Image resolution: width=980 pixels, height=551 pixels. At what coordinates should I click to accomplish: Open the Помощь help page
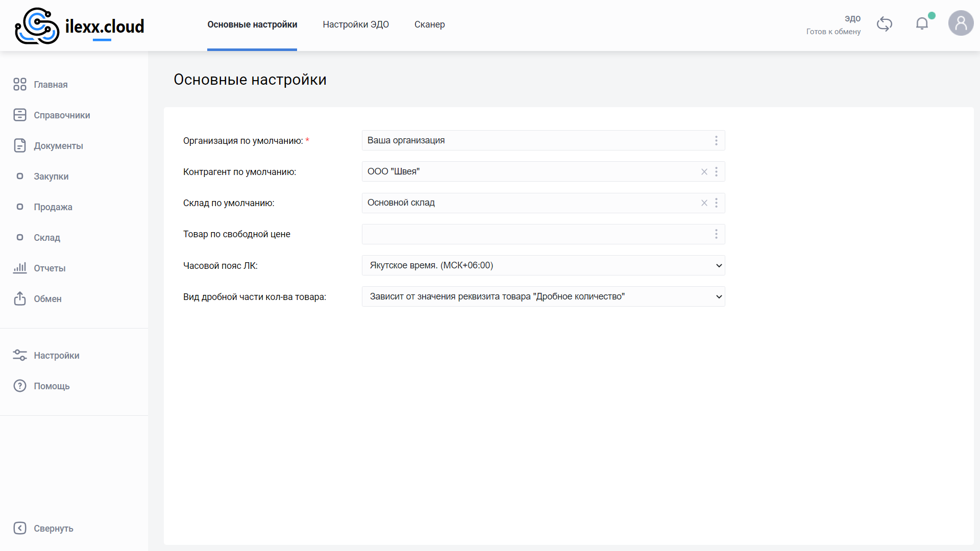(x=51, y=386)
